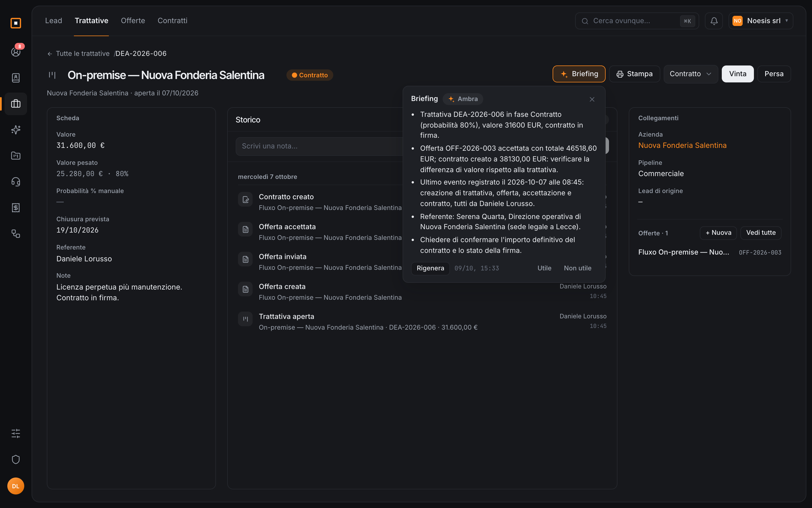Click the Briefing button

tap(579, 74)
